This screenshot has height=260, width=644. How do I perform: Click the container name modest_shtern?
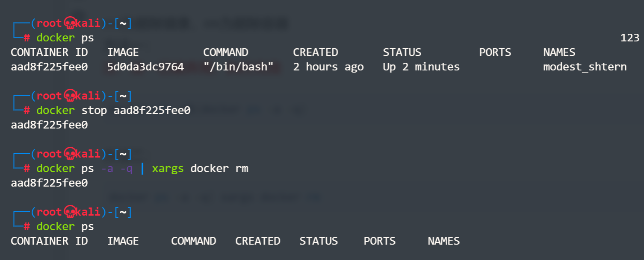(585, 67)
